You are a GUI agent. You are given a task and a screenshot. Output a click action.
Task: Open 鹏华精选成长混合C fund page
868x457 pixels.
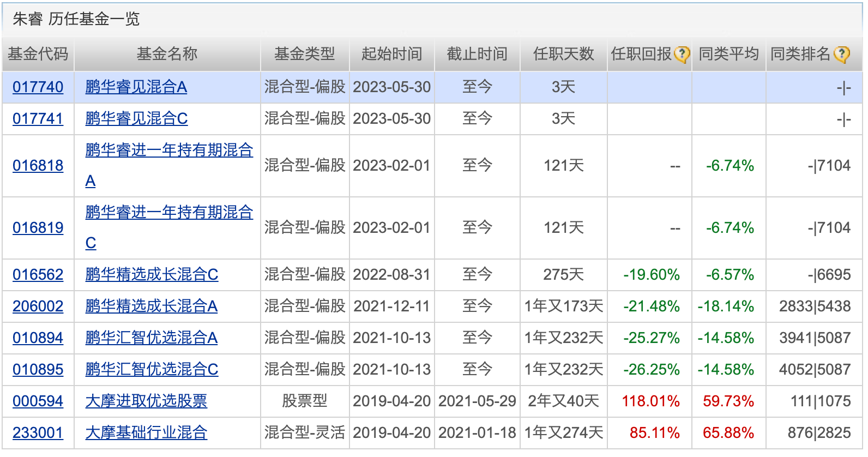click(152, 275)
